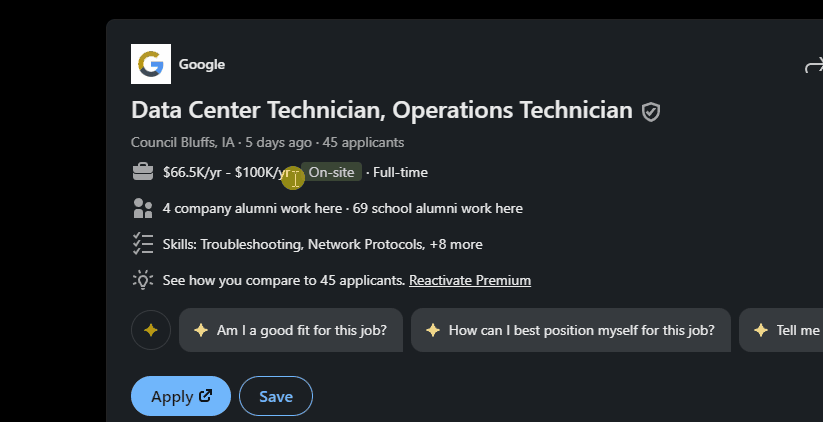The height and width of the screenshot is (422, 823).
Task: Click the alumni people icon
Action: click(142, 208)
